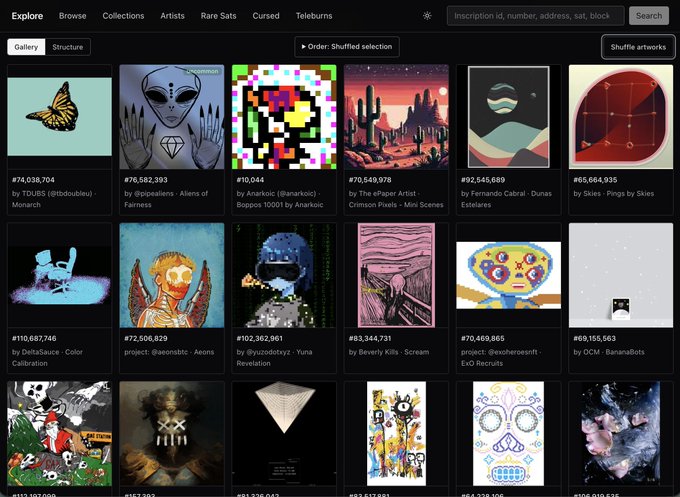
Task: Expand the Order: Shuffled selection disclosure
Action: click(x=347, y=46)
